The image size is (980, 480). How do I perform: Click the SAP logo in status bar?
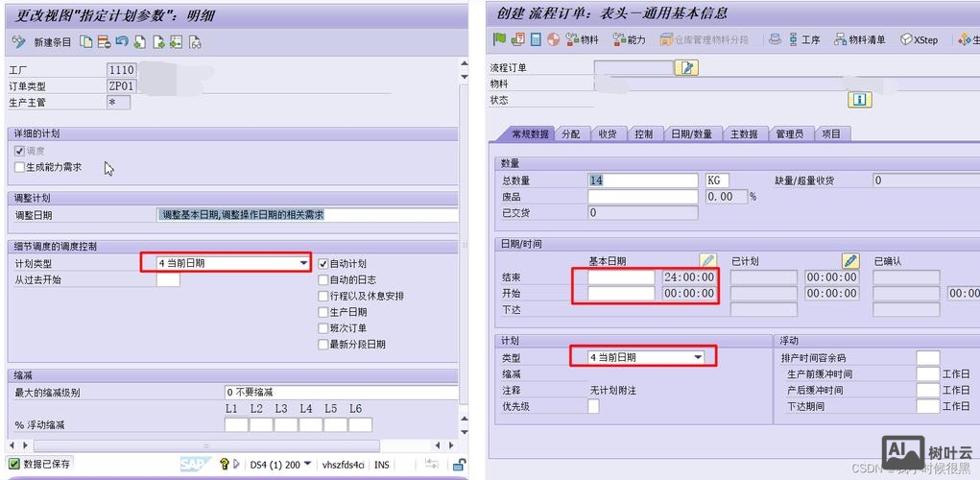(196, 464)
